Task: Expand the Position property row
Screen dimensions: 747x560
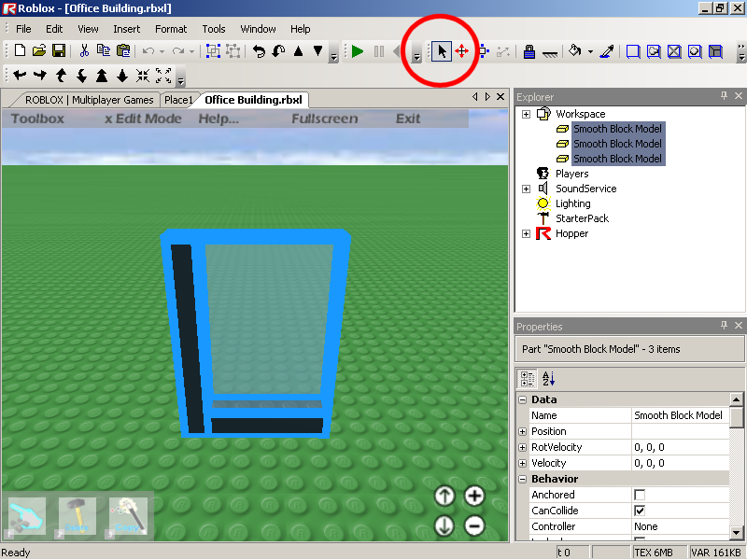Action: 522,431
